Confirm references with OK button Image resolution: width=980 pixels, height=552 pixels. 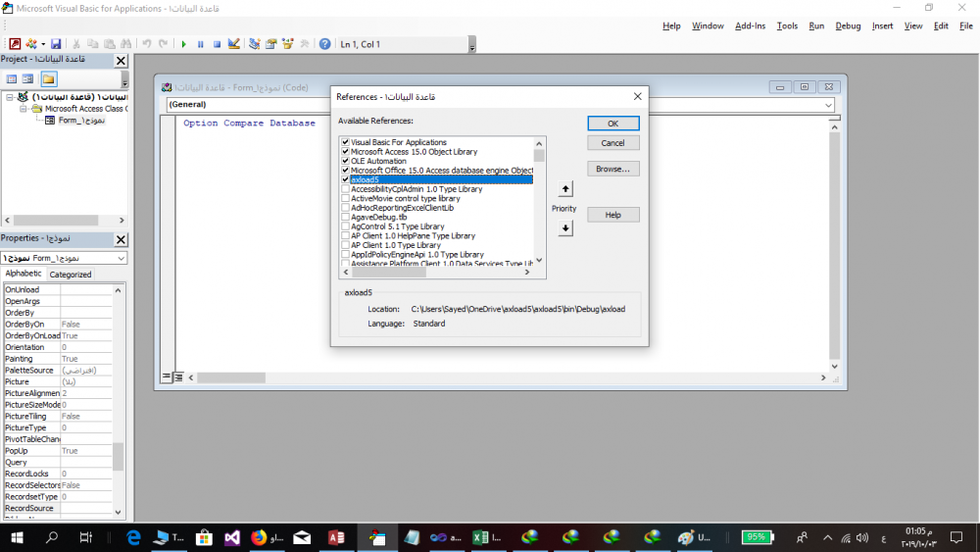[613, 124]
